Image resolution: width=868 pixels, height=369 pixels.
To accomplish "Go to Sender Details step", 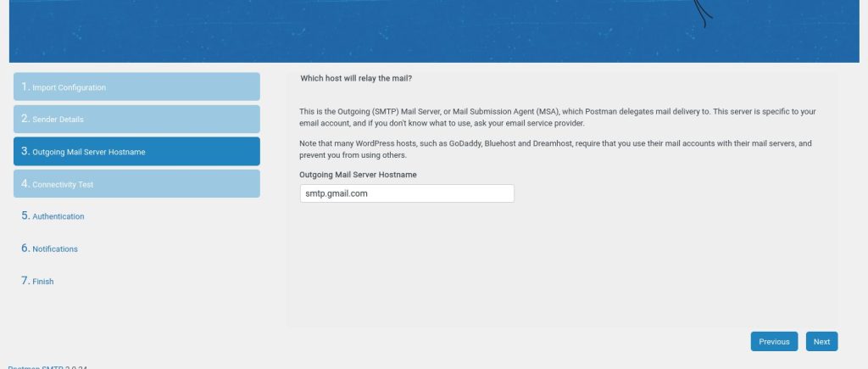I will click(x=136, y=119).
